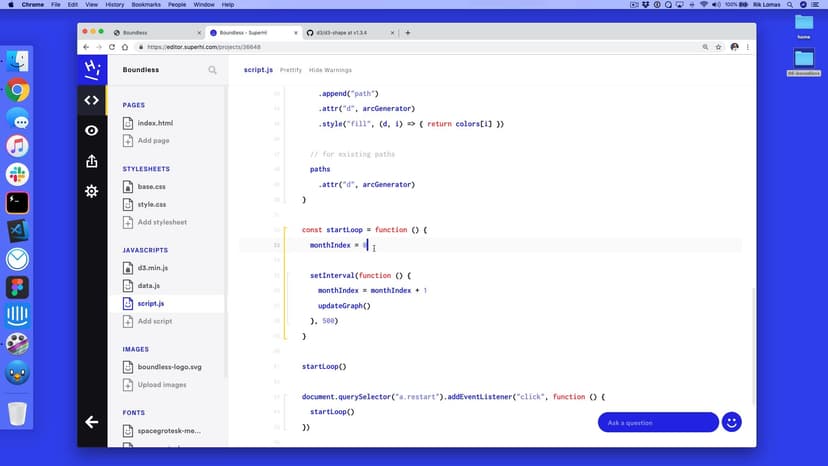The width and height of the screenshot is (828, 466).
Task: Click the SuperHi logo icon
Action: (92, 69)
